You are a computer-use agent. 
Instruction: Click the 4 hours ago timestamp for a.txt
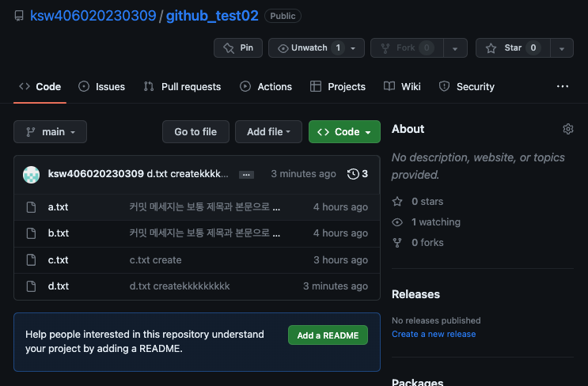(340, 207)
